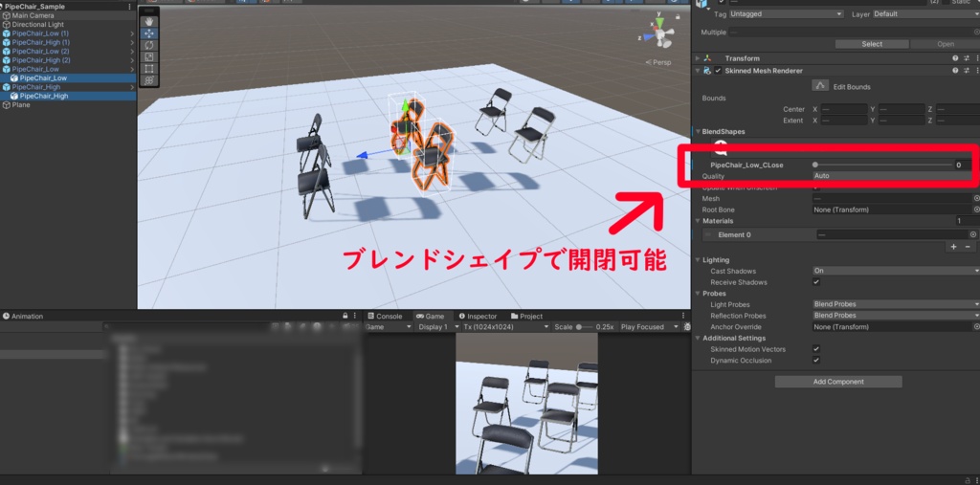
Task: Select the Move tool in scene toolbar
Action: [149, 33]
